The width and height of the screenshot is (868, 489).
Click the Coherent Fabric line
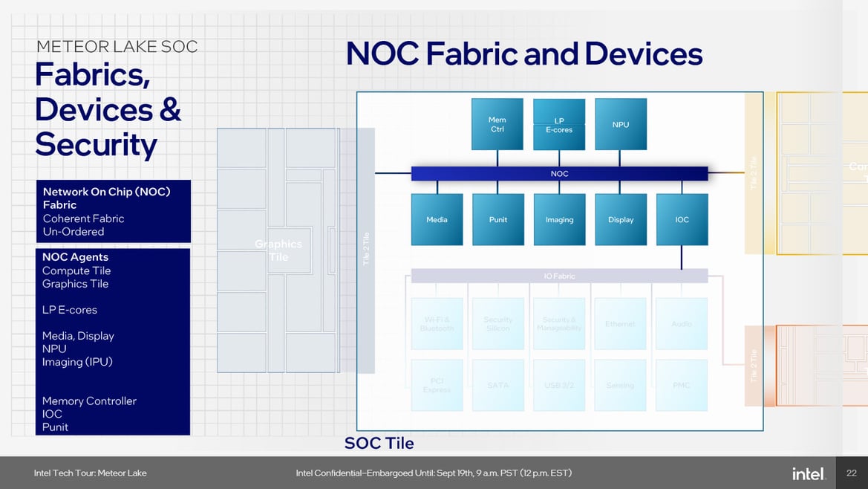pos(84,218)
